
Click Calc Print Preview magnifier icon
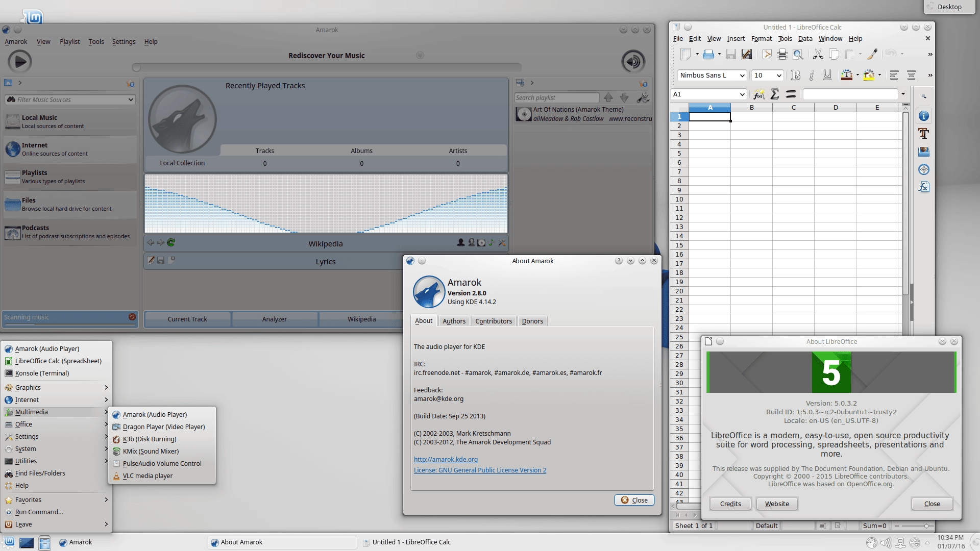[x=798, y=54]
